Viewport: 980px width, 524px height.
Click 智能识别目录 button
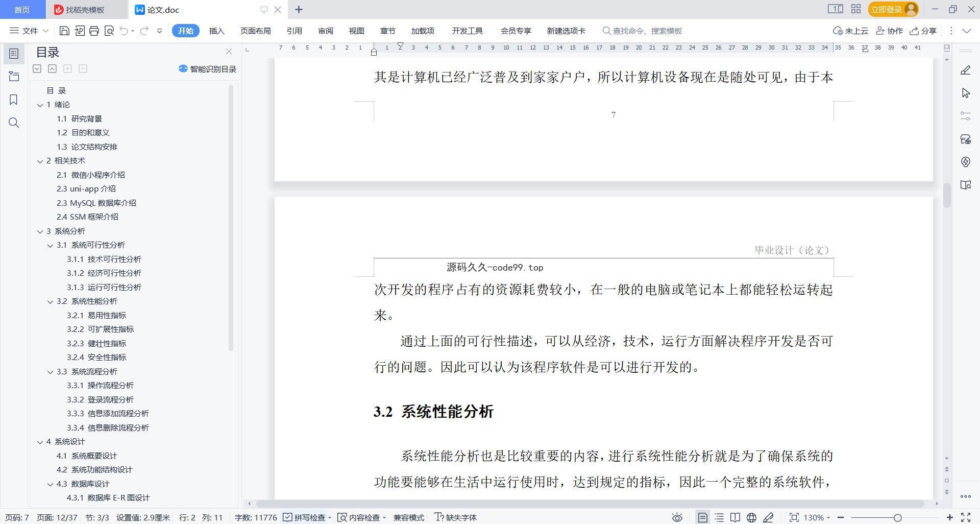point(207,69)
